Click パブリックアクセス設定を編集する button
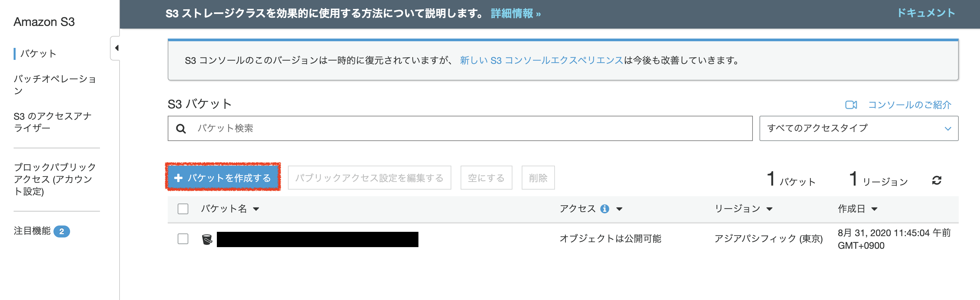Image resolution: width=980 pixels, height=300 pixels. [369, 178]
